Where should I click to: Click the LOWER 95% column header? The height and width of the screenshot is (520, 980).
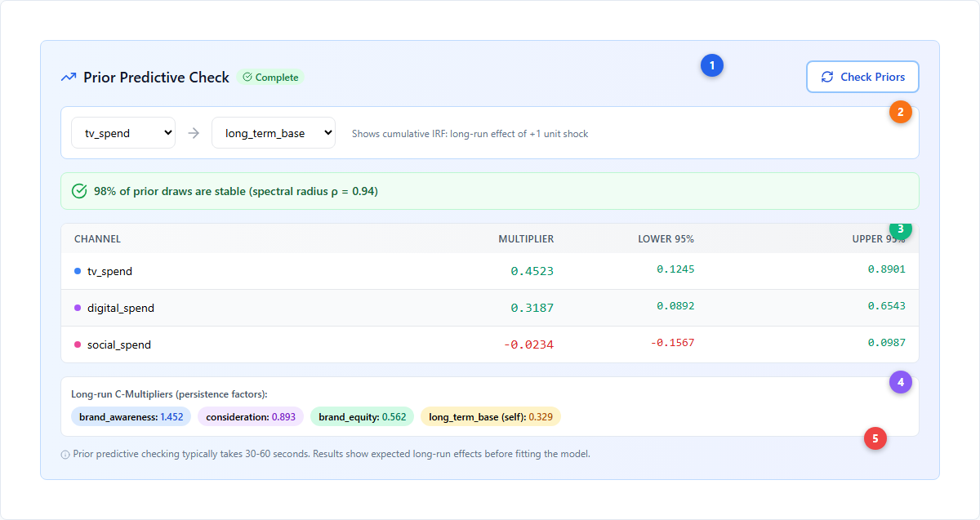pyautogui.click(x=666, y=239)
